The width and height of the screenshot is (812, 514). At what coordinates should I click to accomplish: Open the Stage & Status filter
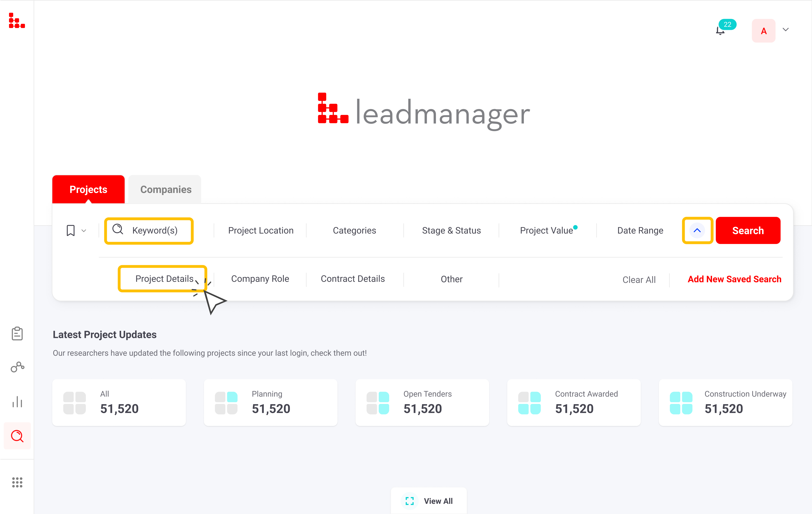coord(451,231)
